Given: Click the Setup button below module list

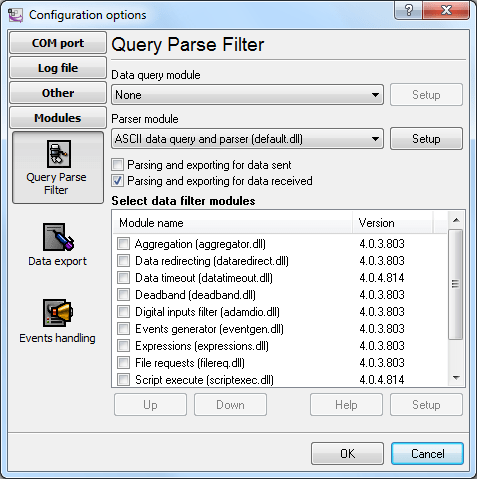Looking at the screenshot, I should click(426, 405).
